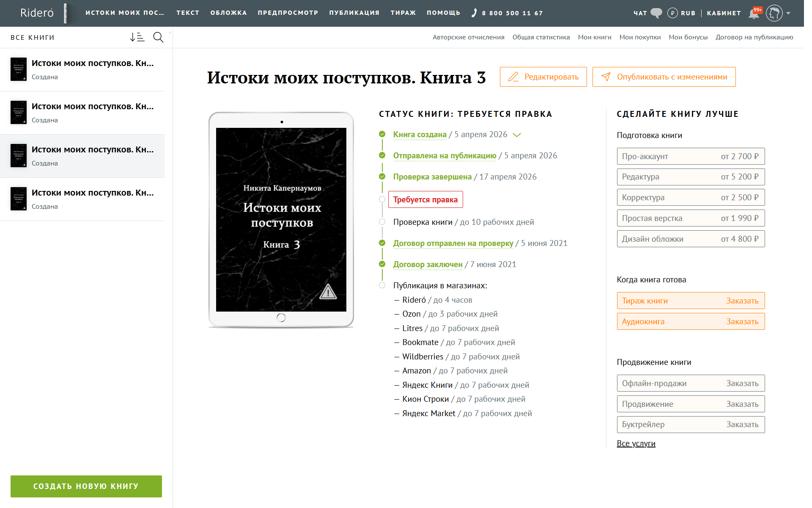Open Мои книги tab

[595, 37]
